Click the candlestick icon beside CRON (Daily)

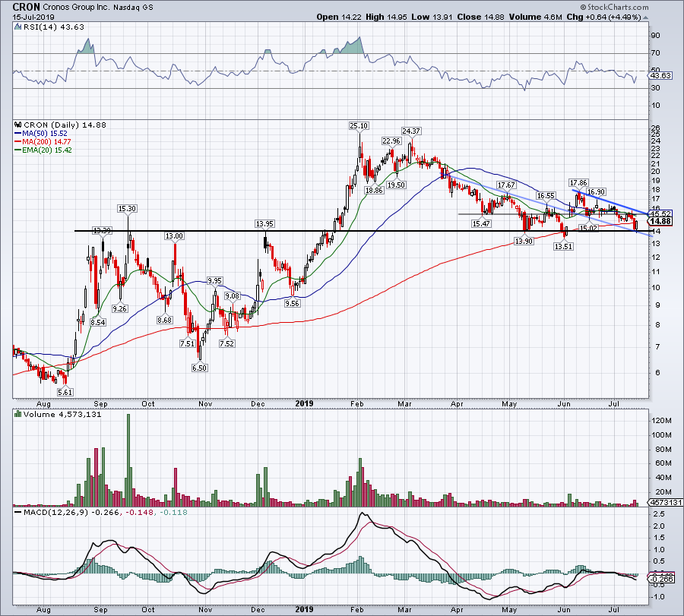[18, 125]
